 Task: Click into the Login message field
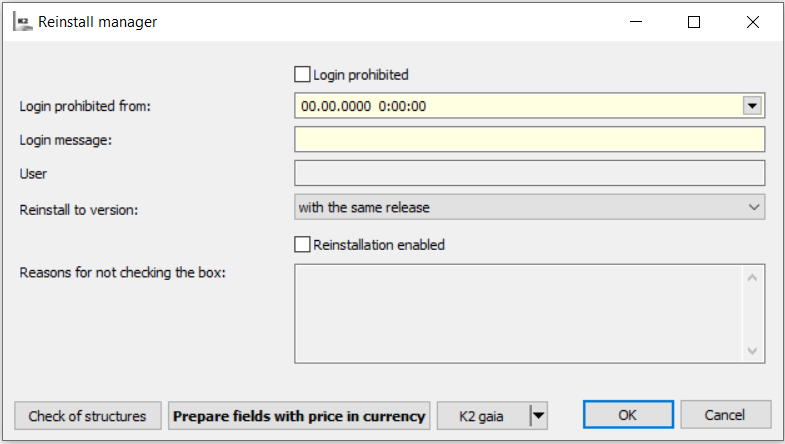529,139
